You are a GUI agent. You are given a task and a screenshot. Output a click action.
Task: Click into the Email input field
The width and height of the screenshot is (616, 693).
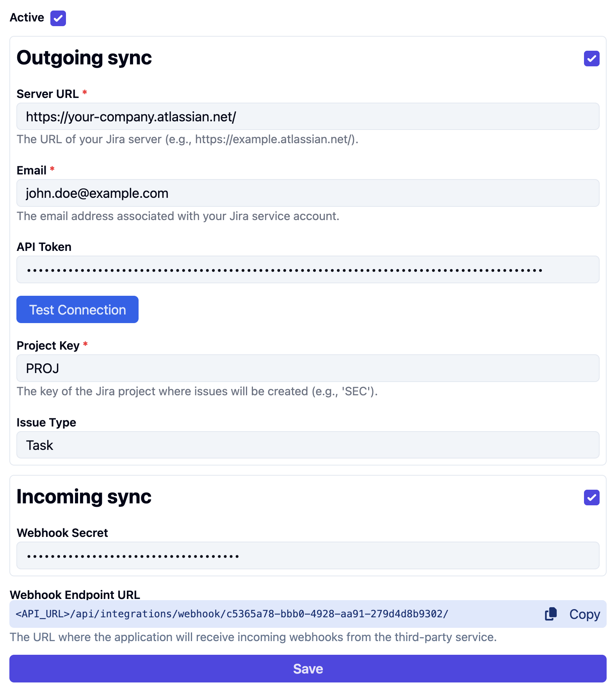308,193
